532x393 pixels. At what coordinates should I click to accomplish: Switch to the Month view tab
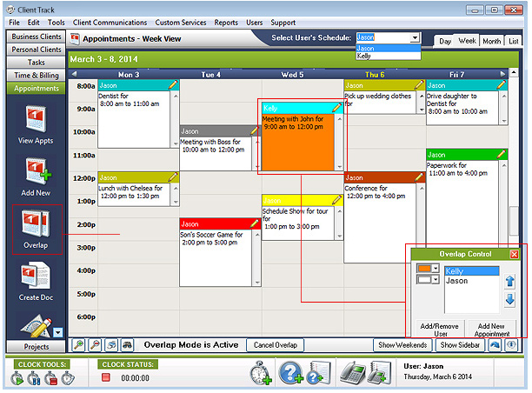pyautogui.click(x=492, y=41)
